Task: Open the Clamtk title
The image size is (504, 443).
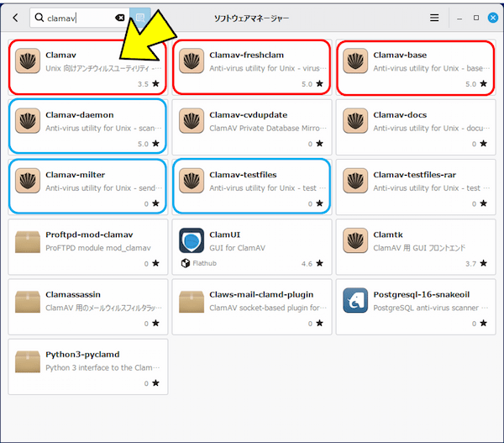Action: click(x=388, y=235)
